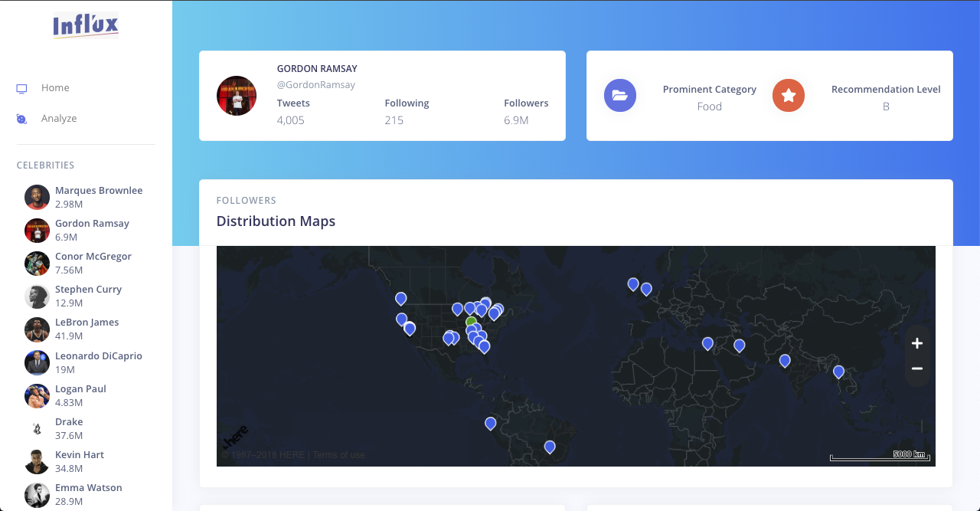Zoom out on the map
This screenshot has width=980, height=511.
click(x=917, y=369)
